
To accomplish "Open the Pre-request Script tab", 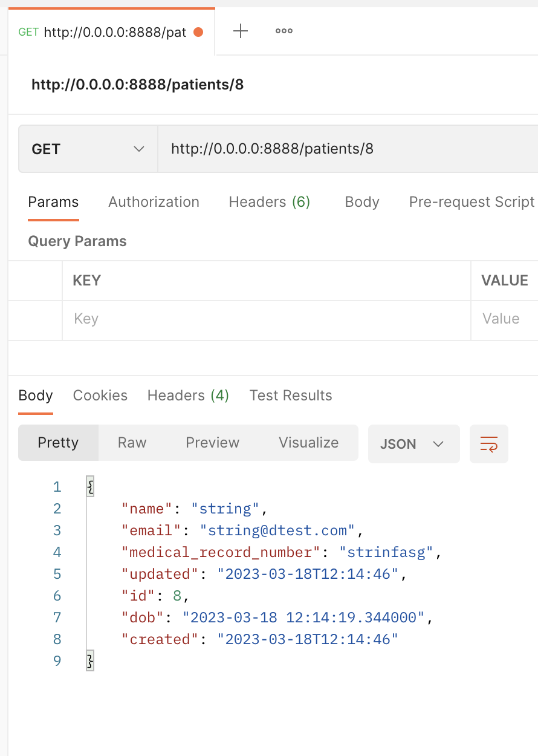I will click(x=472, y=202).
